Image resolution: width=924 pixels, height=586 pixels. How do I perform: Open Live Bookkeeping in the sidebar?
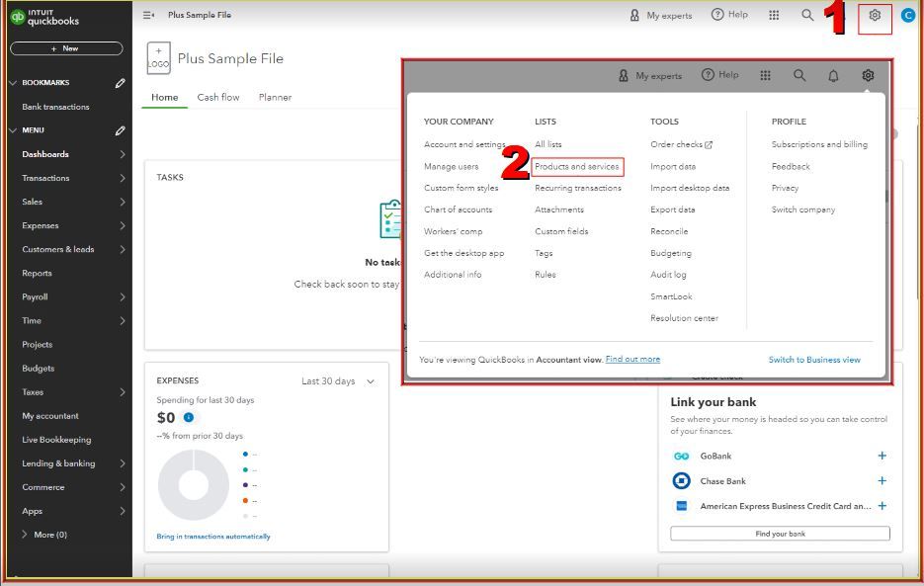(x=56, y=440)
